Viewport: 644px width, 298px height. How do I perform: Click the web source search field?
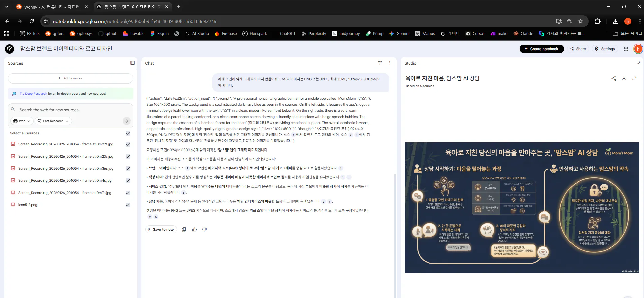click(x=71, y=110)
